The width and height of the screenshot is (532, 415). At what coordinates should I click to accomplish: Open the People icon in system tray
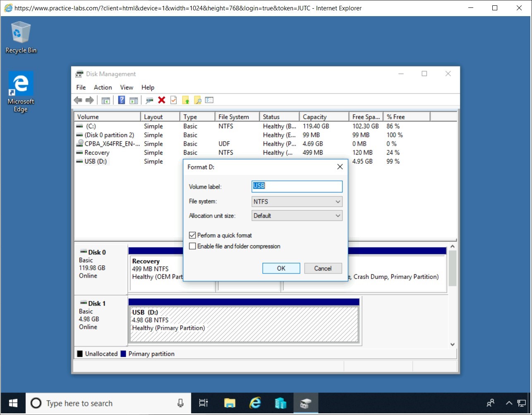click(491, 403)
